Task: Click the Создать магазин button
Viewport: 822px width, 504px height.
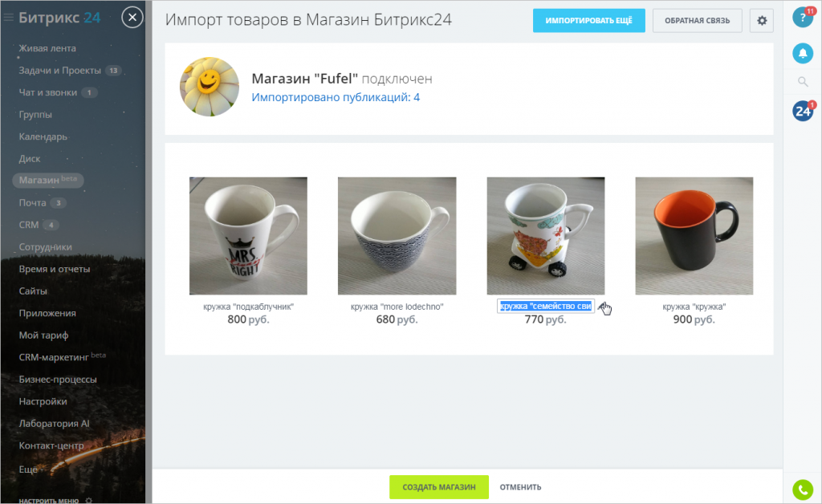Action: coord(439,486)
